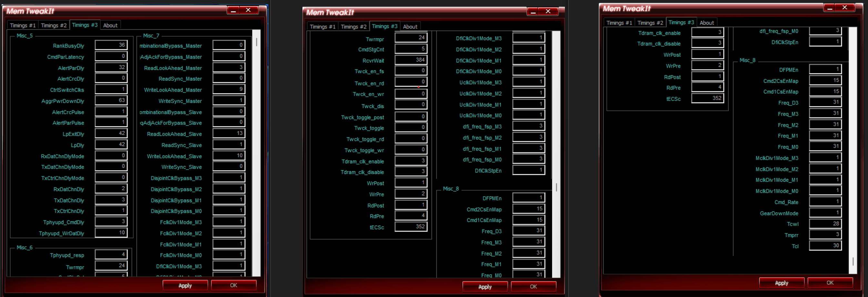The height and width of the screenshot is (297, 868).
Task: Select the dfi_freq_fsp_M2 input box
Action: (529, 137)
